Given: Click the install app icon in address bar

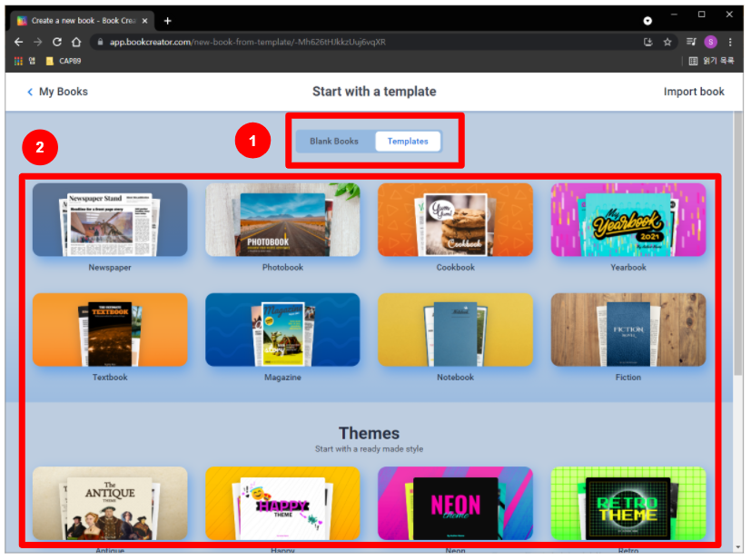Looking at the screenshot, I should [648, 42].
